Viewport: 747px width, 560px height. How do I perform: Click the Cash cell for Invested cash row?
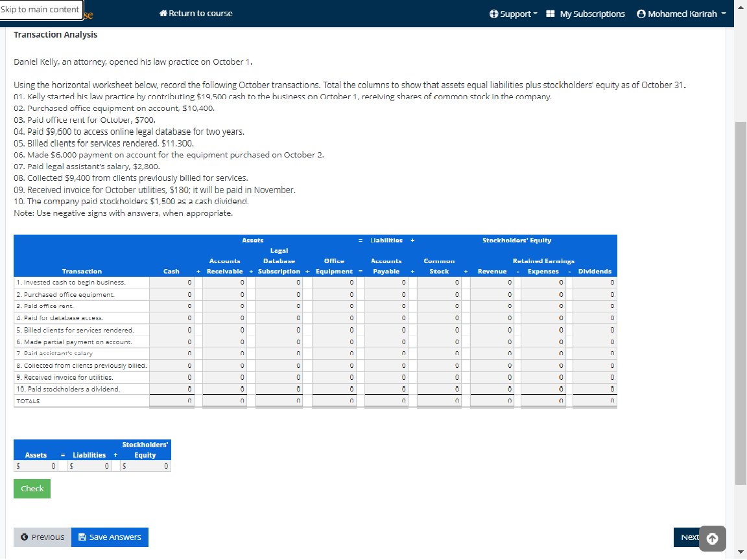coord(172,282)
